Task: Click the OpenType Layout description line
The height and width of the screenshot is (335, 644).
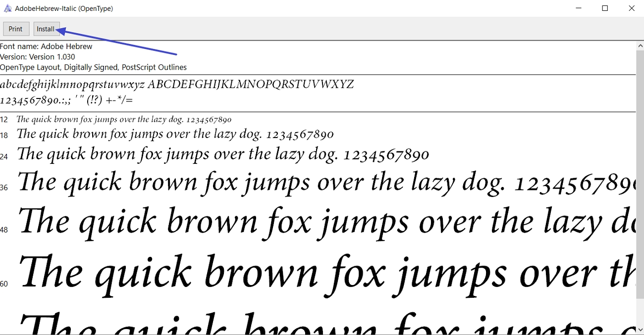Action: click(93, 67)
